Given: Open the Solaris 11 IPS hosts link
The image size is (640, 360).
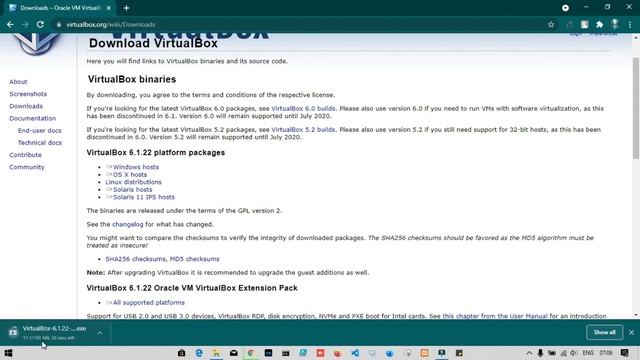Looking at the screenshot, I should 144,197.
